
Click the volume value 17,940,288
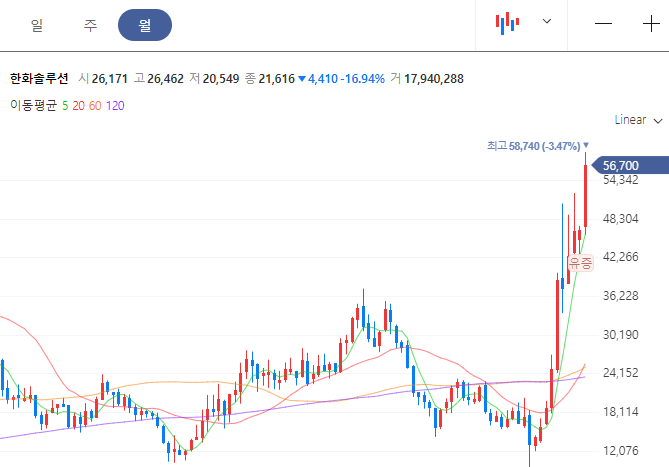tap(433, 79)
